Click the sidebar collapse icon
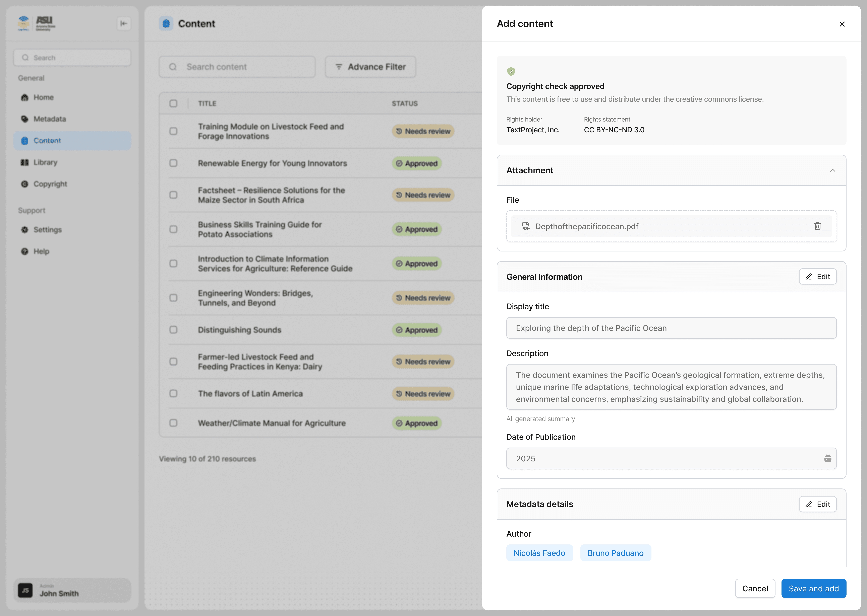Viewport: 867px width, 616px height. tap(124, 23)
